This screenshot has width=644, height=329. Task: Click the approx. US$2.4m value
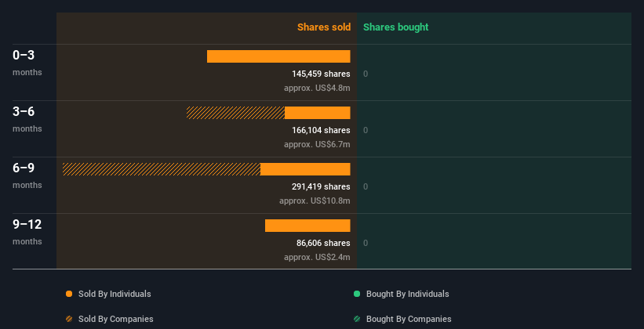click(317, 257)
